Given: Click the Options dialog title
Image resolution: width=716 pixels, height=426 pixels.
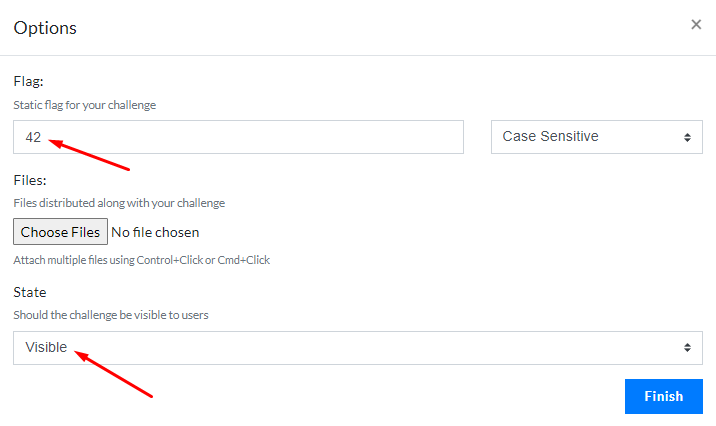Looking at the screenshot, I should point(45,27).
